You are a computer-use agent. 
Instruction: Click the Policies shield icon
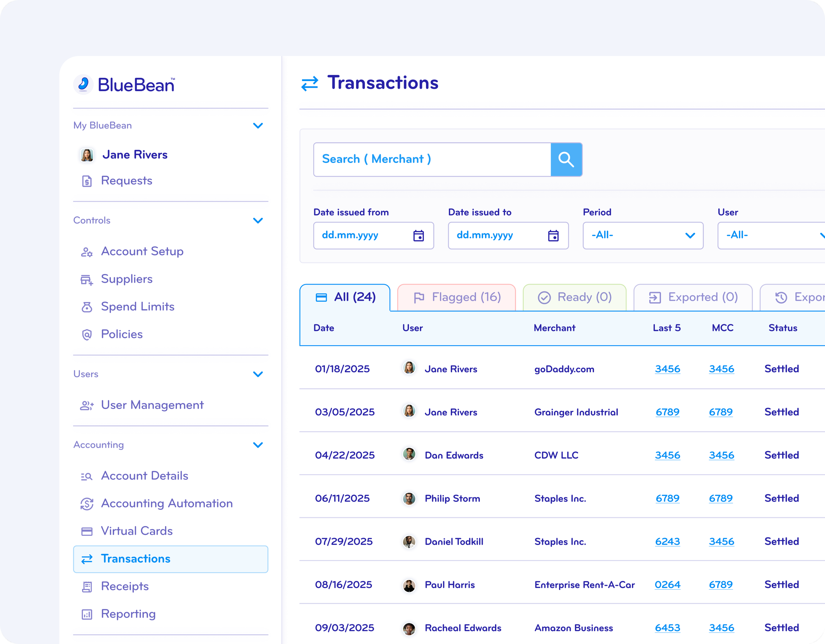[87, 334]
